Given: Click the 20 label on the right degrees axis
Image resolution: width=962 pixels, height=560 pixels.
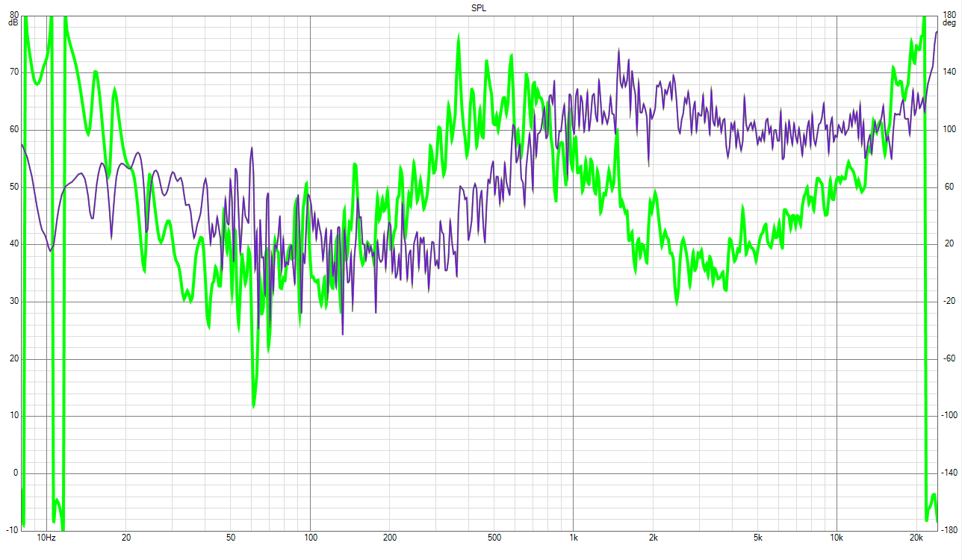Looking at the screenshot, I should 948,244.
